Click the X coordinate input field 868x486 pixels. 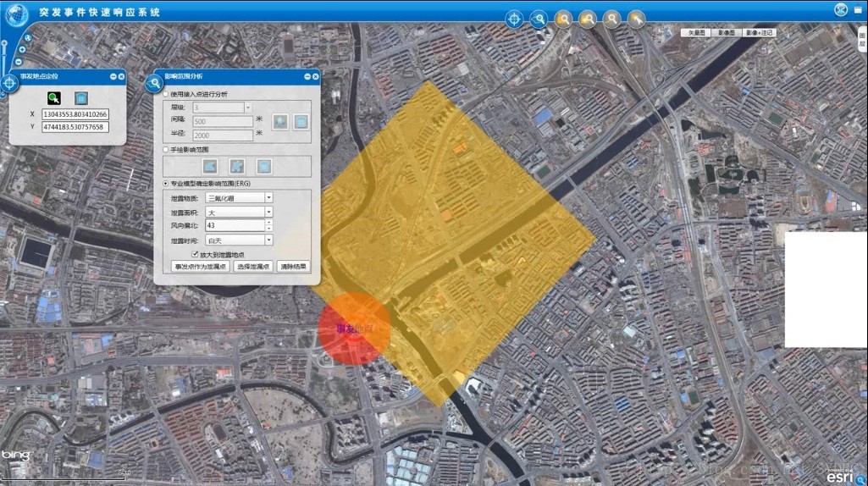pyautogui.click(x=75, y=113)
